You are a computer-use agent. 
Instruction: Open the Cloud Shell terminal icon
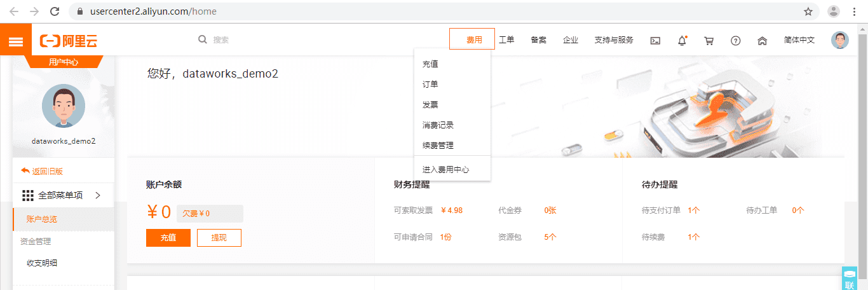[x=655, y=40]
